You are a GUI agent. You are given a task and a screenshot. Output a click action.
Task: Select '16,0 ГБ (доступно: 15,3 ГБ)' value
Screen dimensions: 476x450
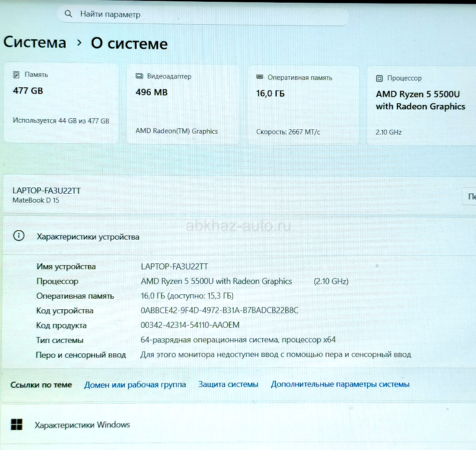coord(187,296)
